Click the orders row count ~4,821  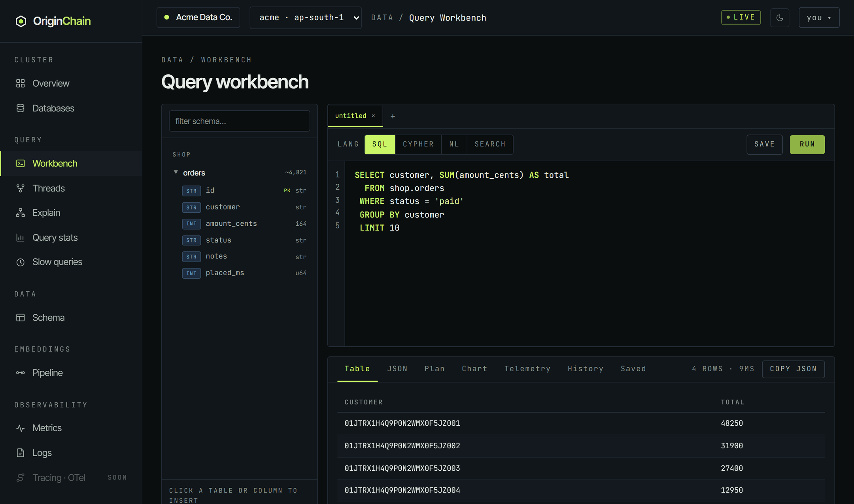click(x=296, y=172)
